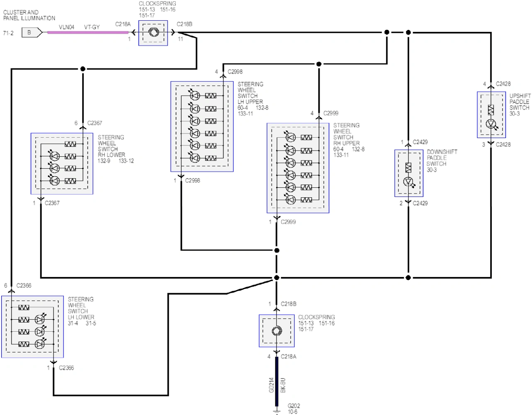The height and width of the screenshot is (415, 532).
Task: Click the steering wheel switch LH lower component box
Action: (32, 327)
